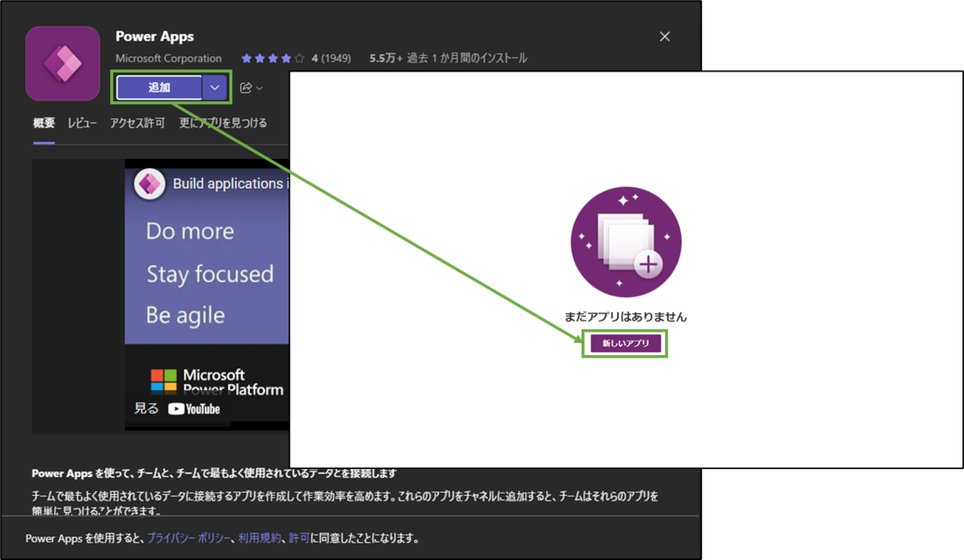The image size is (964, 560).
Task: Click the 4 (1949) rating count
Action: 331,59
